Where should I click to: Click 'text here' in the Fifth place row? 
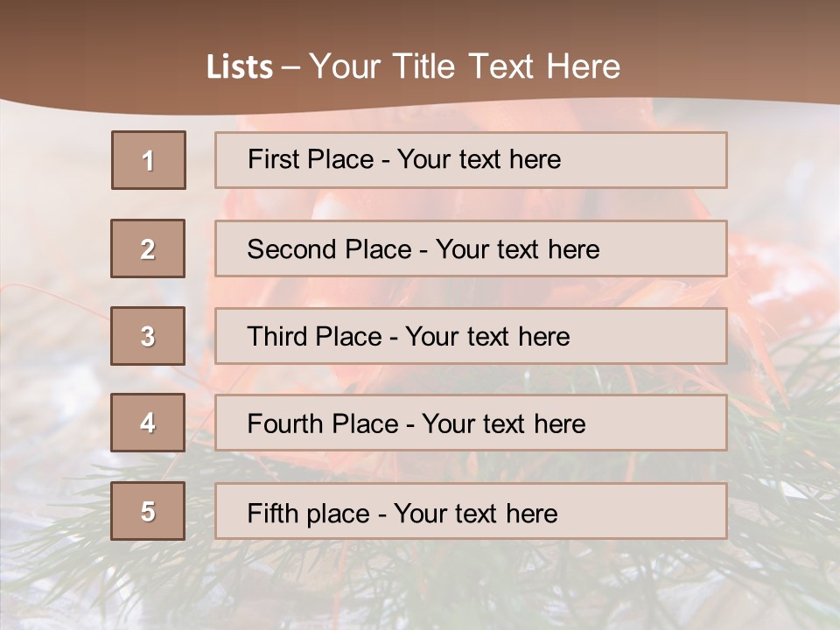coord(515,513)
